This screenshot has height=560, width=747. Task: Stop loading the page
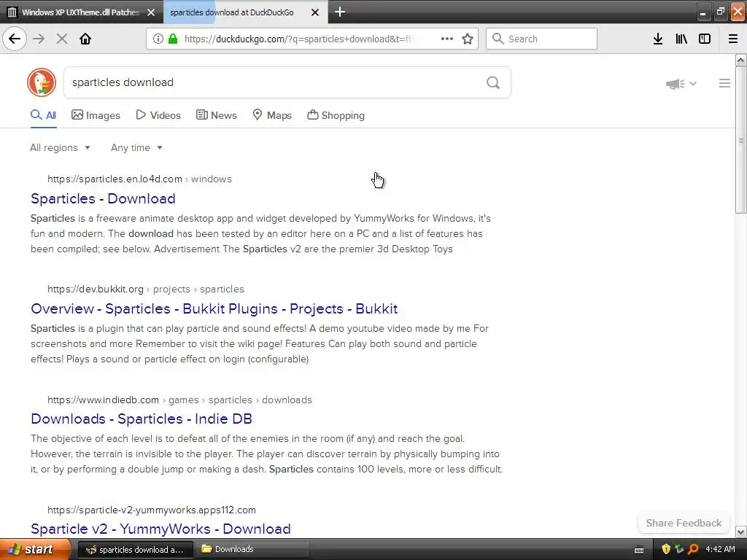(x=62, y=39)
